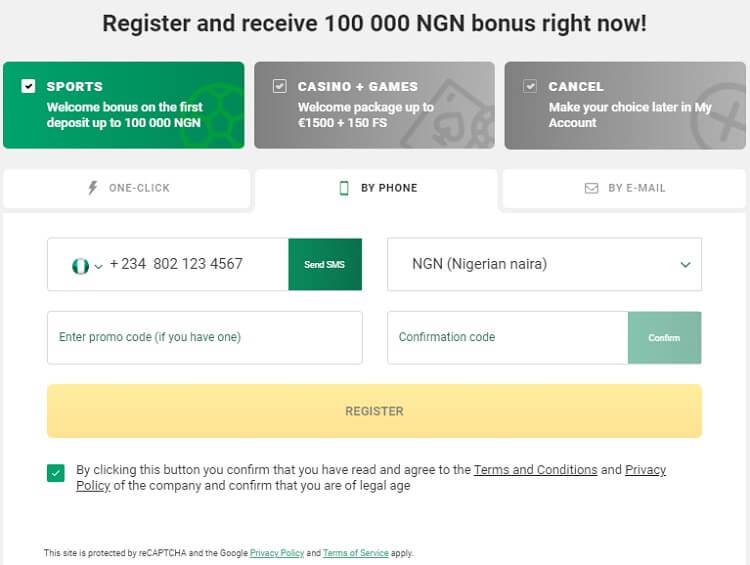
Task: Click the playing cards graphic on Casino card
Action: tap(449, 115)
